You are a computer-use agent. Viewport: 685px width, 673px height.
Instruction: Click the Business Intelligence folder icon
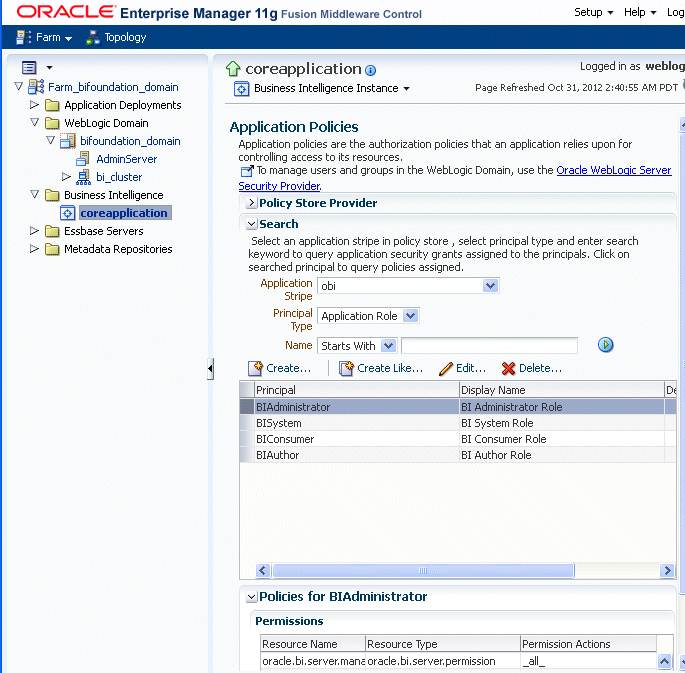(x=52, y=195)
